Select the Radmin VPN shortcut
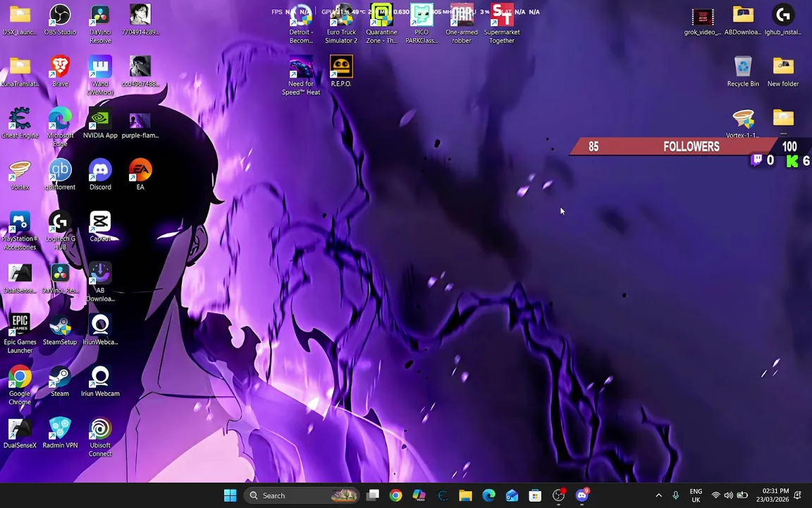 (60, 433)
